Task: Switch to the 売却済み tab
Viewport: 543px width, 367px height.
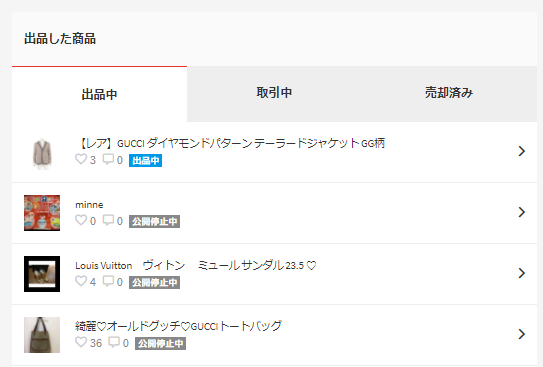Action: (449, 93)
